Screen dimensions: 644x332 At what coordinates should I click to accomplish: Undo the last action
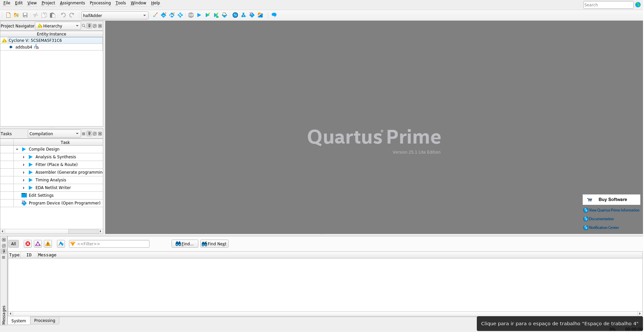(63, 15)
